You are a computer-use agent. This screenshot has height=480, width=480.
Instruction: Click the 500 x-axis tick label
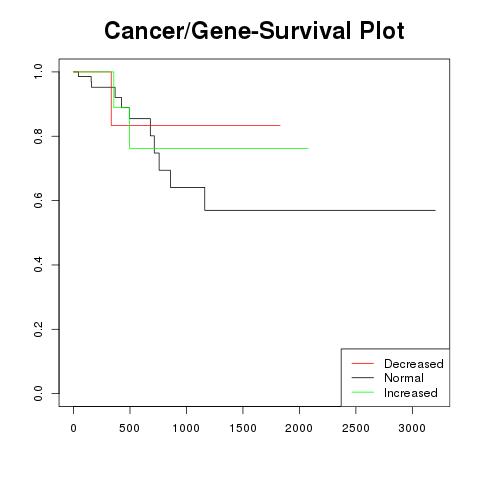click(x=129, y=428)
